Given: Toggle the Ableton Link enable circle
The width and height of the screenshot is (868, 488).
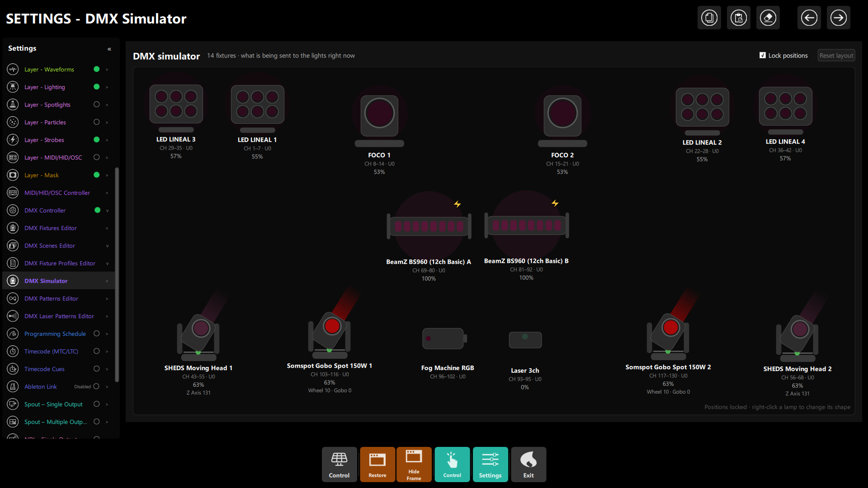Looking at the screenshot, I should (x=96, y=386).
